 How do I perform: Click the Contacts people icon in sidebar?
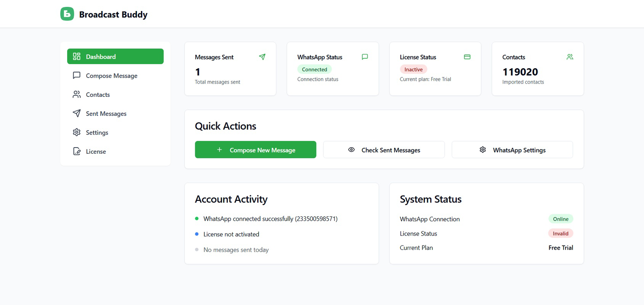pyautogui.click(x=77, y=95)
